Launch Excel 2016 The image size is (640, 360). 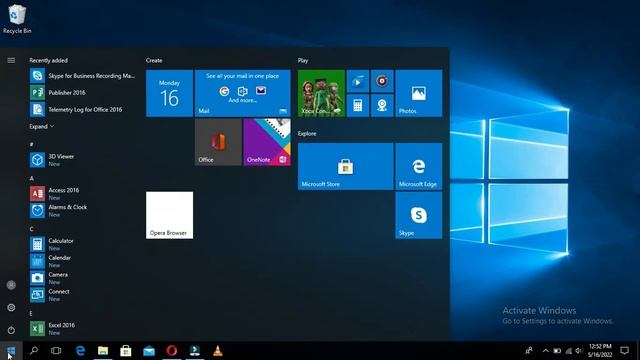pyautogui.click(x=82, y=329)
